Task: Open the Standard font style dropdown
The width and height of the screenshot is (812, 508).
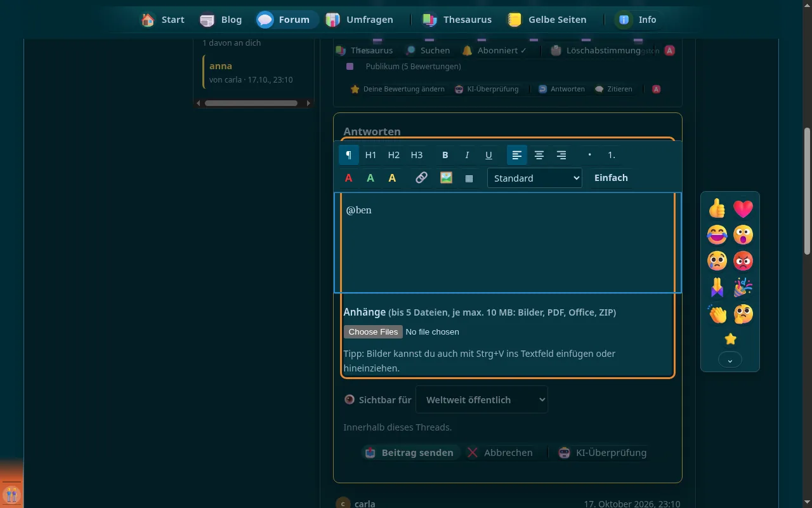Action: click(x=535, y=178)
